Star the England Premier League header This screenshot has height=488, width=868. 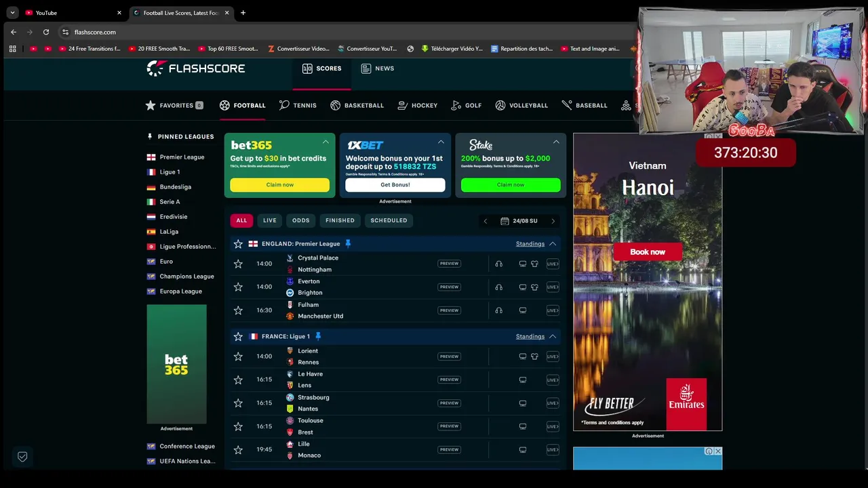tap(238, 244)
